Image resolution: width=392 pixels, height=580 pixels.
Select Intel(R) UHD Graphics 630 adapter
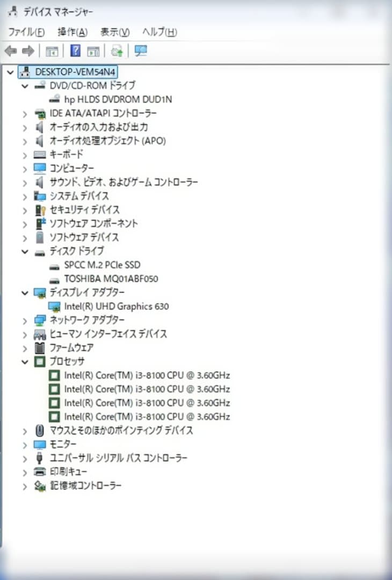117,306
